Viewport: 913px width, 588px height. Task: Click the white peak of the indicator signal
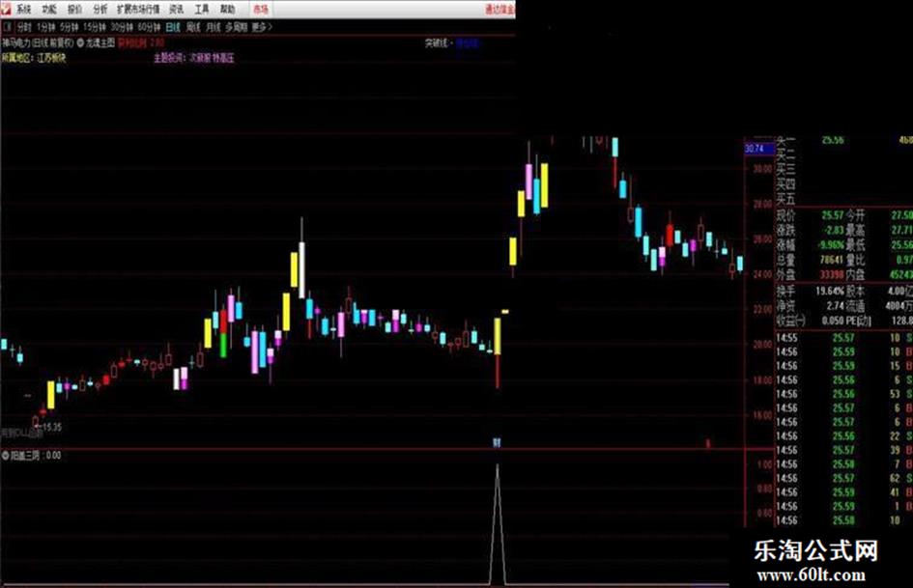pyautogui.click(x=497, y=467)
